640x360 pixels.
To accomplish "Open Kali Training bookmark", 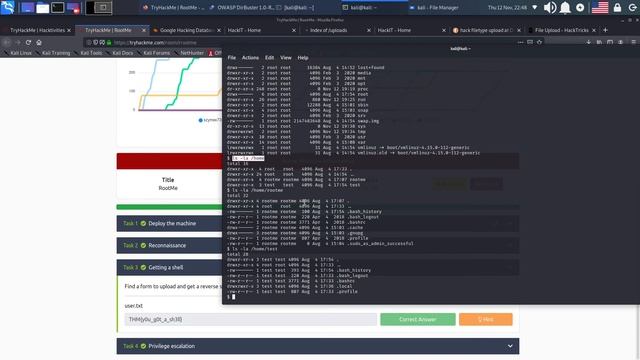I will pos(53,53).
